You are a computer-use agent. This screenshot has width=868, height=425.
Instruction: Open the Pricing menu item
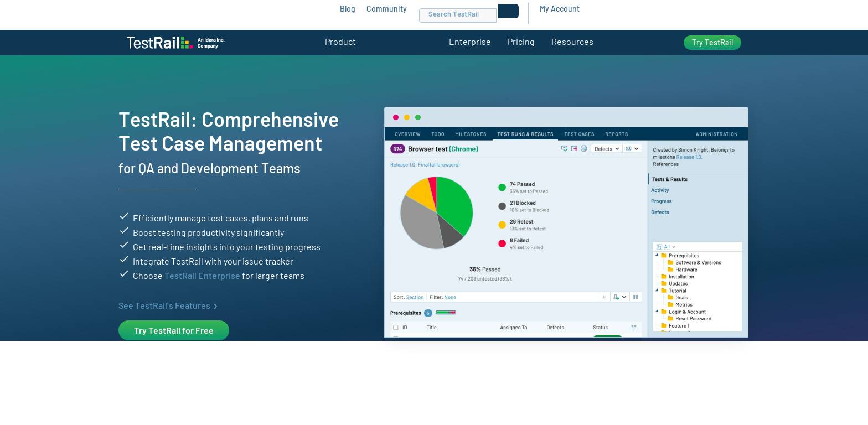[x=521, y=42]
